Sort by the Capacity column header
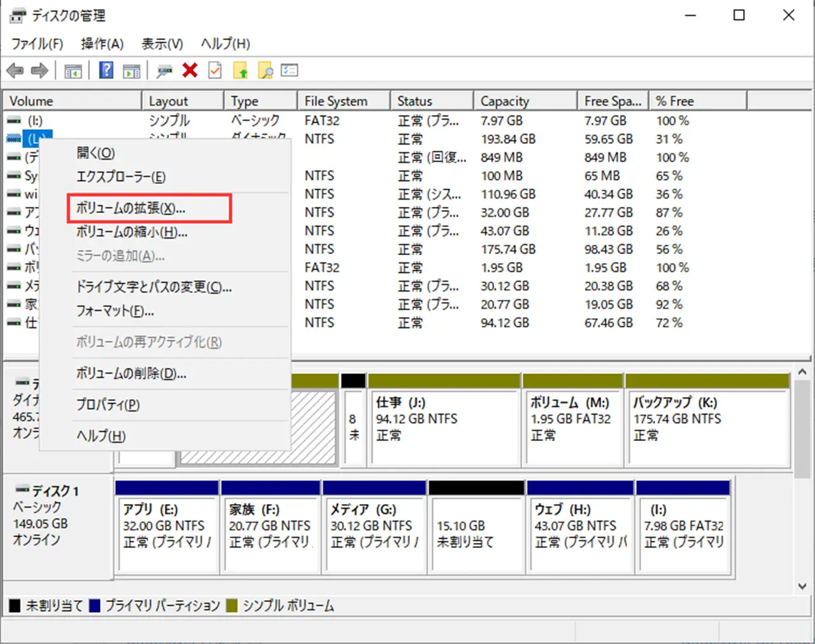Viewport: 815px width, 644px height. [x=525, y=101]
